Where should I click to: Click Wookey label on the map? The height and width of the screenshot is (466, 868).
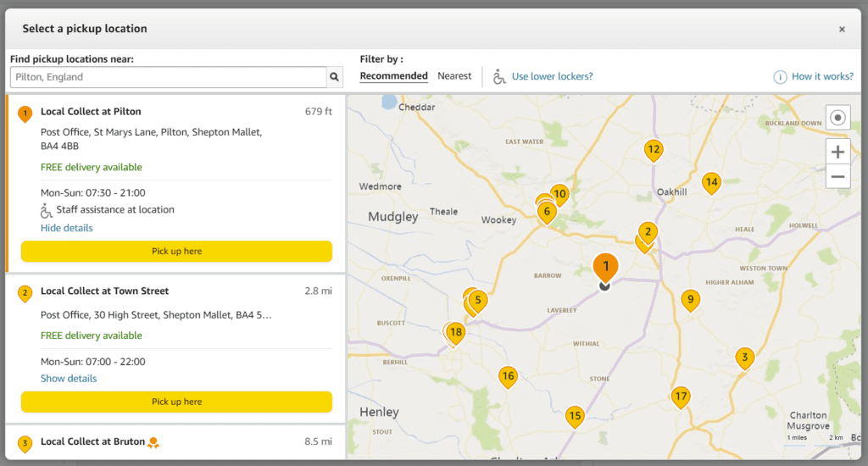tap(498, 219)
